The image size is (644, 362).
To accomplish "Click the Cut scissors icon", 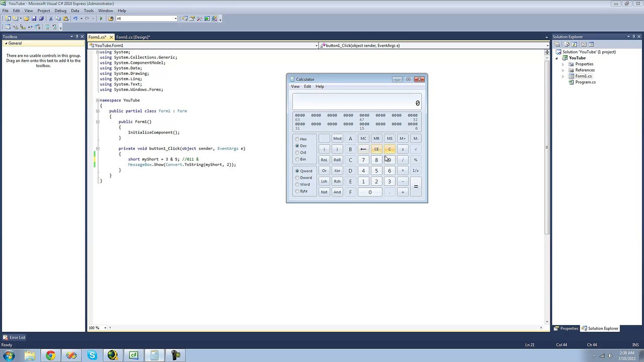I will pos(51,19).
